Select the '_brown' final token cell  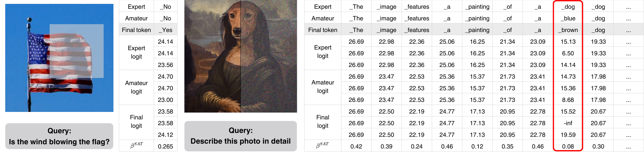(x=568, y=30)
